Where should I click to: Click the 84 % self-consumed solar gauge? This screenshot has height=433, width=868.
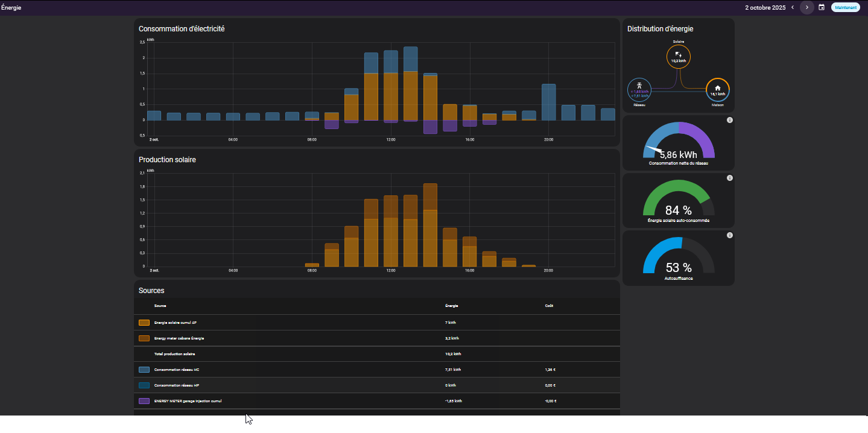tap(679, 201)
